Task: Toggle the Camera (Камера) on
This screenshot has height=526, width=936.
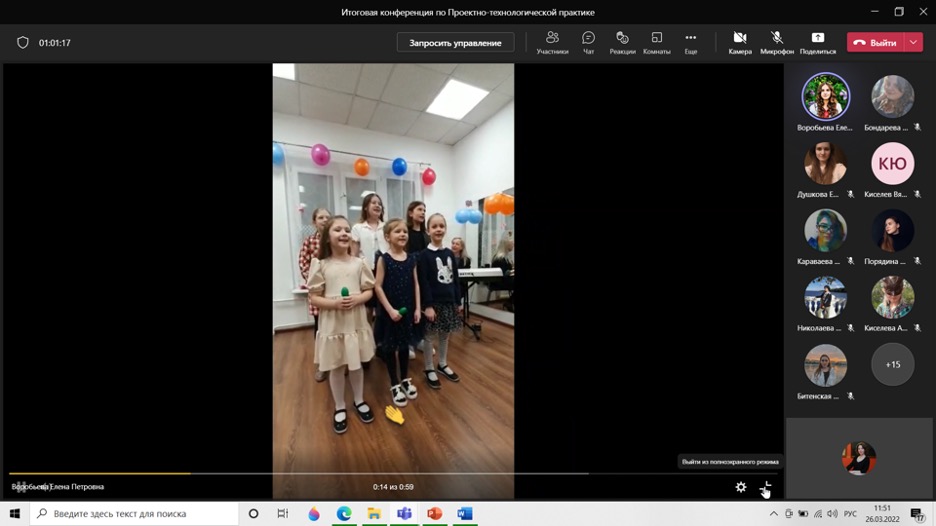Action: click(740, 42)
